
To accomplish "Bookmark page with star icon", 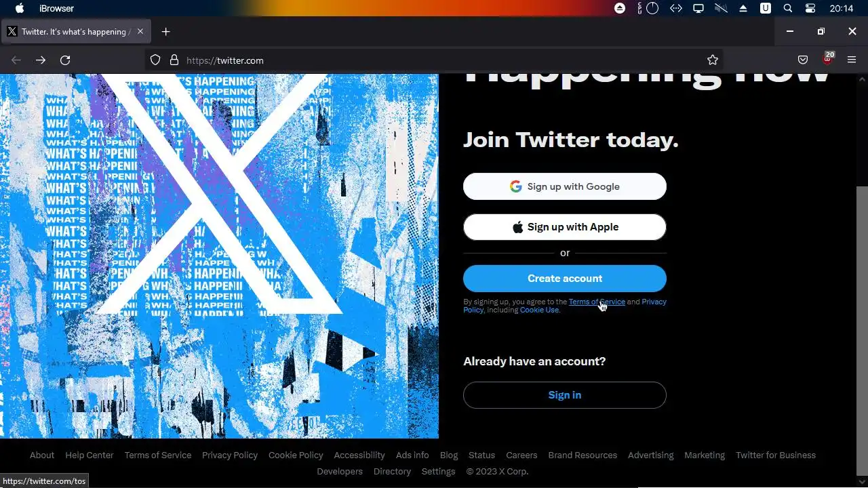I will (713, 60).
